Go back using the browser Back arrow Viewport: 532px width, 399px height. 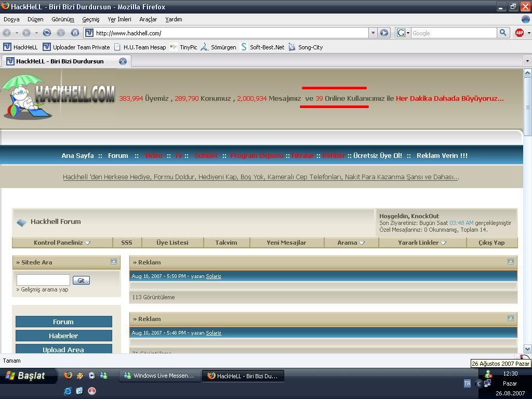click(x=7, y=33)
